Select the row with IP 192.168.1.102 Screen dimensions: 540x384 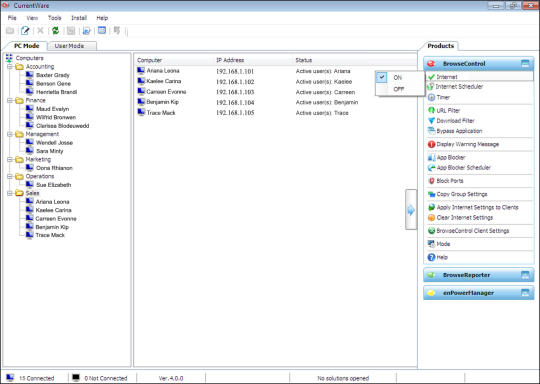click(276, 82)
